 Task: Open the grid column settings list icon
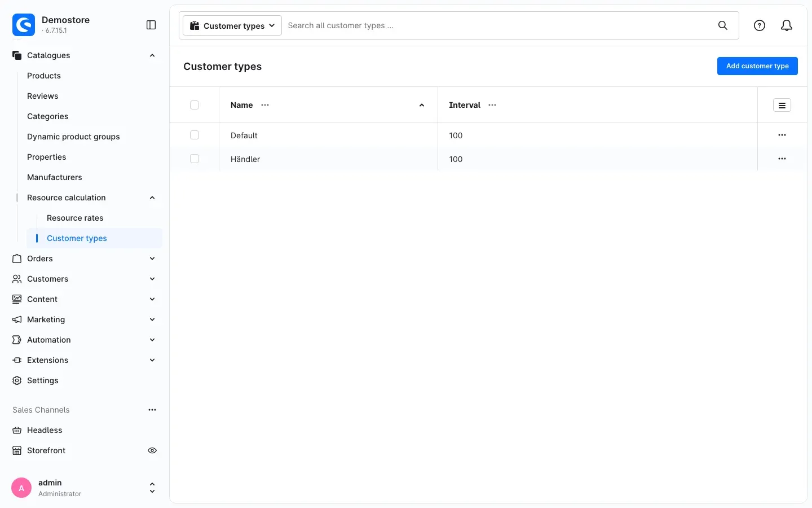pos(782,105)
